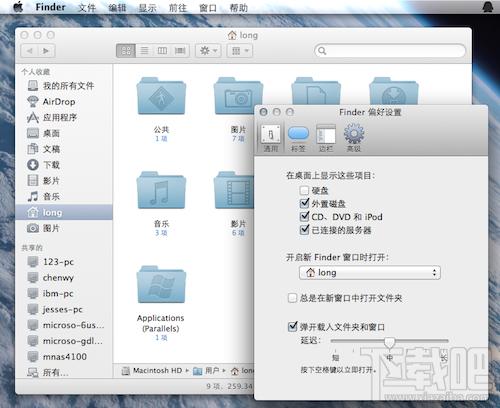500x408 pixels.
Task: Uncheck 已连接的服务器 checkbox
Action: pyautogui.click(x=304, y=230)
